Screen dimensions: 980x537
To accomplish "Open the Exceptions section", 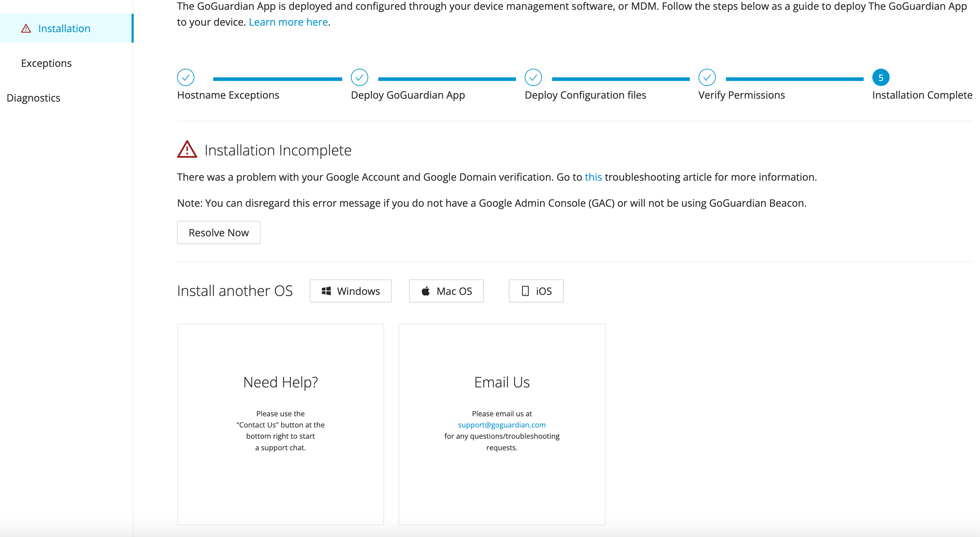I will [46, 63].
